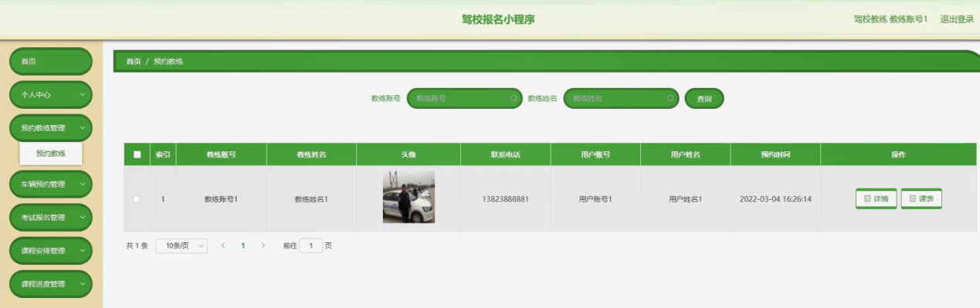Click the 联系电话 column header
Image resolution: width=980 pixels, height=308 pixels.
(505, 154)
